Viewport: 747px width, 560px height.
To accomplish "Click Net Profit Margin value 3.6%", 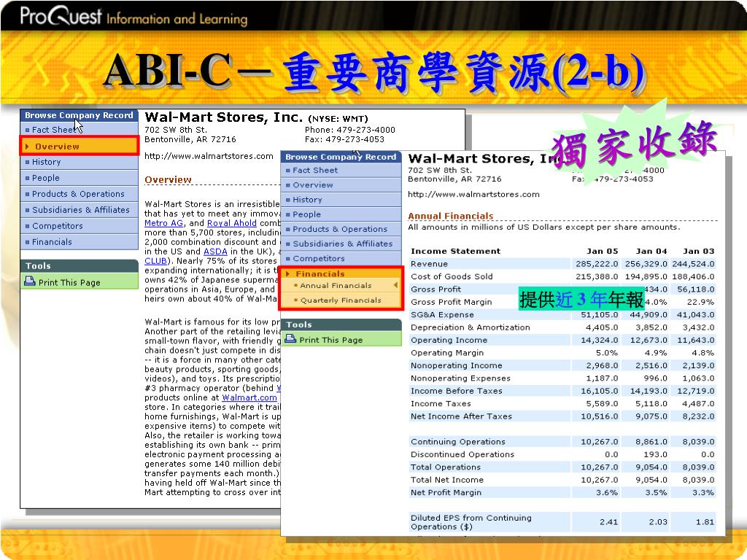I will click(606, 493).
